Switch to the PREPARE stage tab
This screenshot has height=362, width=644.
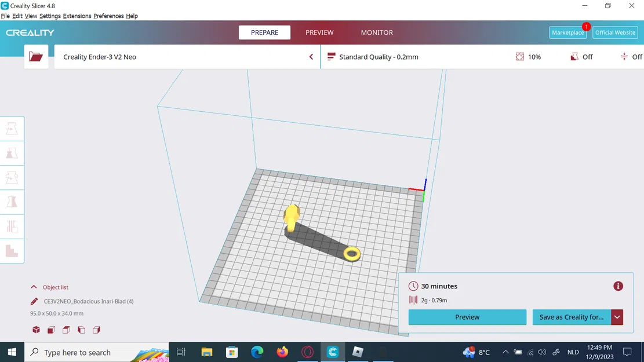(x=264, y=32)
